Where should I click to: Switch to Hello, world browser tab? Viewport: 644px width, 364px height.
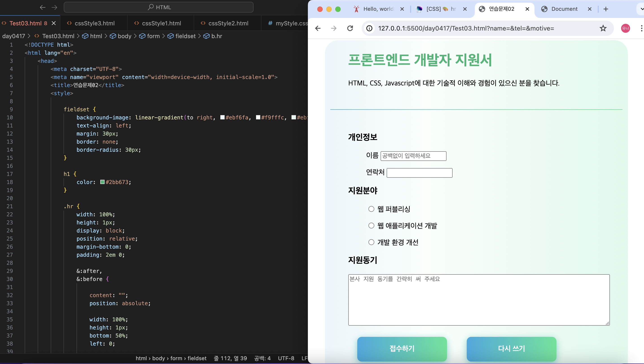(378, 9)
